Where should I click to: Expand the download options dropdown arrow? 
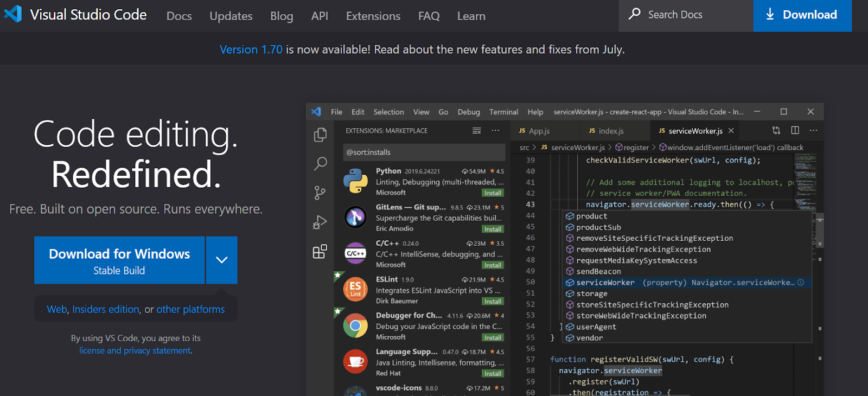pos(221,260)
